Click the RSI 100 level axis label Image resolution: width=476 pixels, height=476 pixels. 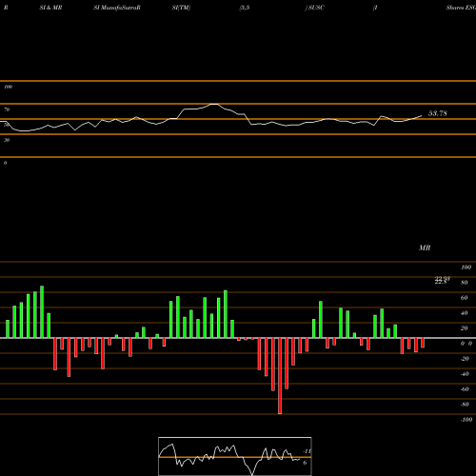point(8,87)
